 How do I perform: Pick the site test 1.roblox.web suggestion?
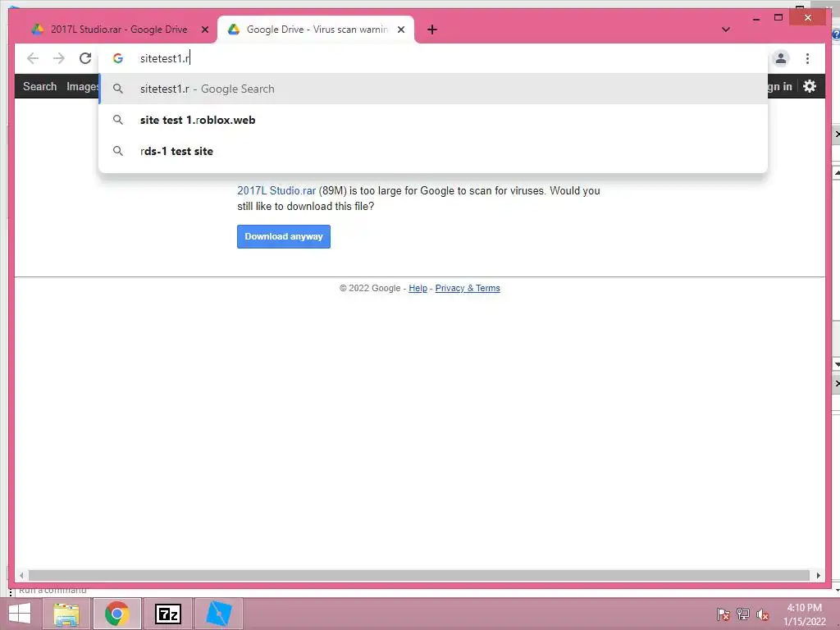[433, 120]
